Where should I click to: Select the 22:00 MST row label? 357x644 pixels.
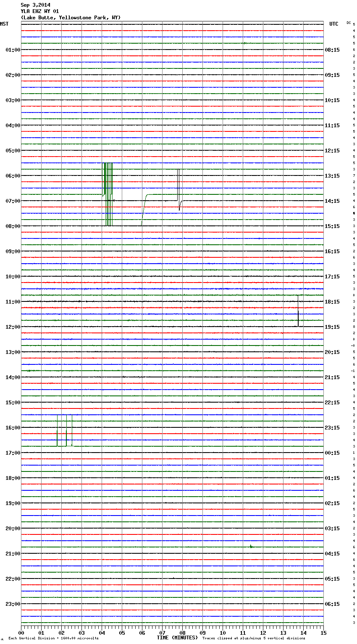point(13,579)
